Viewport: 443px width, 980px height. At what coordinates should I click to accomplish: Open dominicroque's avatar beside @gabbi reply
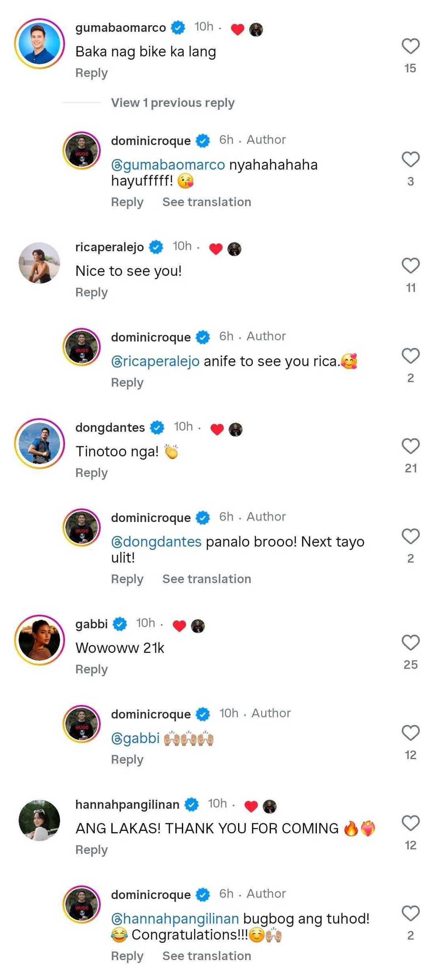pyautogui.click(x=82, y=724)
